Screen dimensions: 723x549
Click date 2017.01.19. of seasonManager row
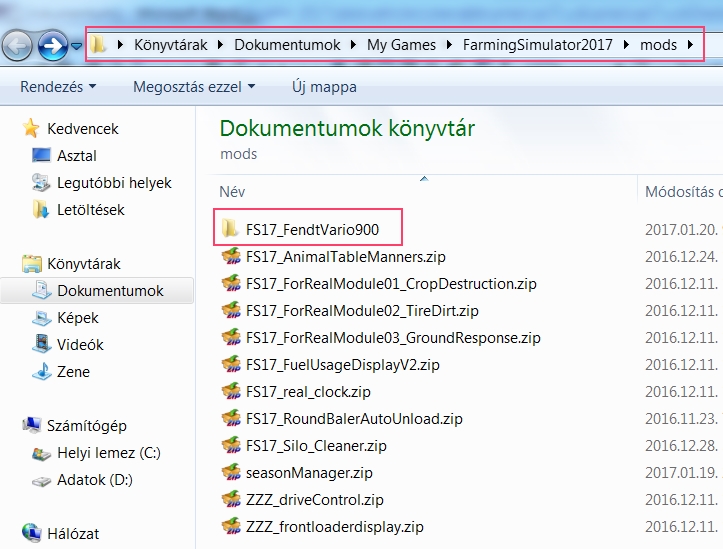pos(681,472)
